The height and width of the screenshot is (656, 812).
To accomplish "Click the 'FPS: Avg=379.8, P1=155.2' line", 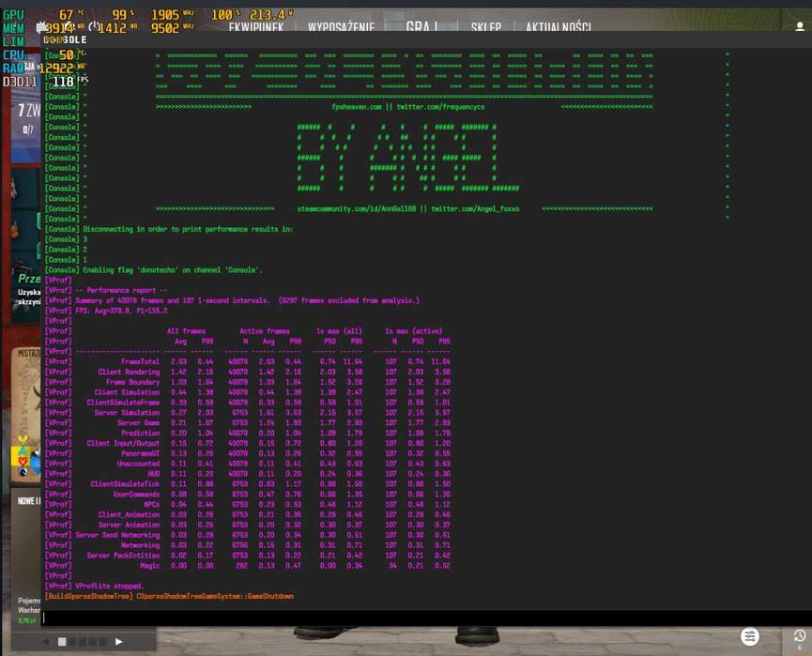I will (121, 311).
